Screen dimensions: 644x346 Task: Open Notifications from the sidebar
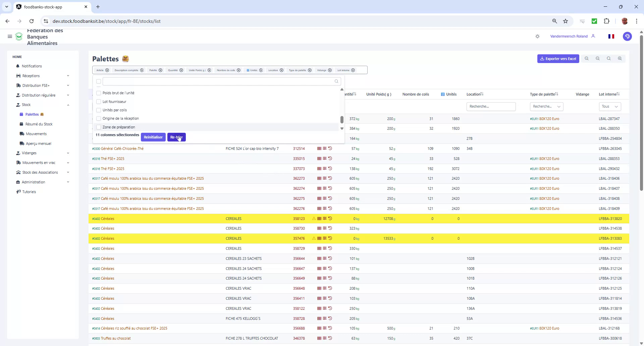[x=32, y=66]
